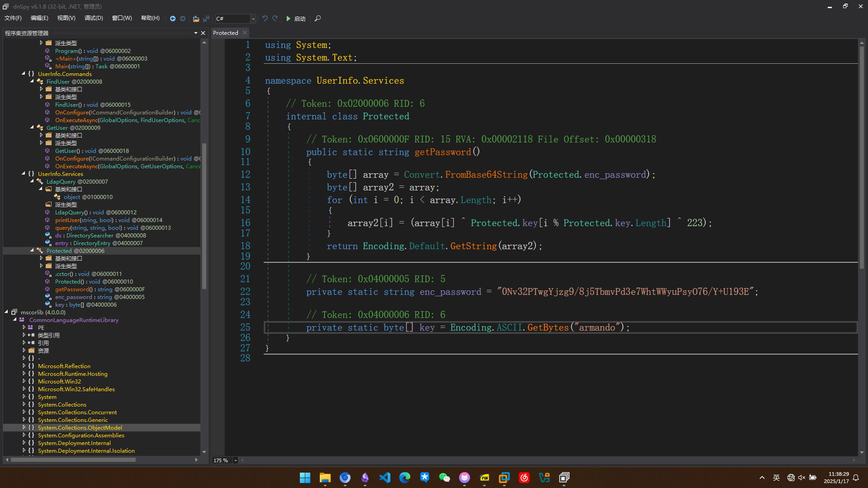
Task: Click the save all icon
Action: 206,19
